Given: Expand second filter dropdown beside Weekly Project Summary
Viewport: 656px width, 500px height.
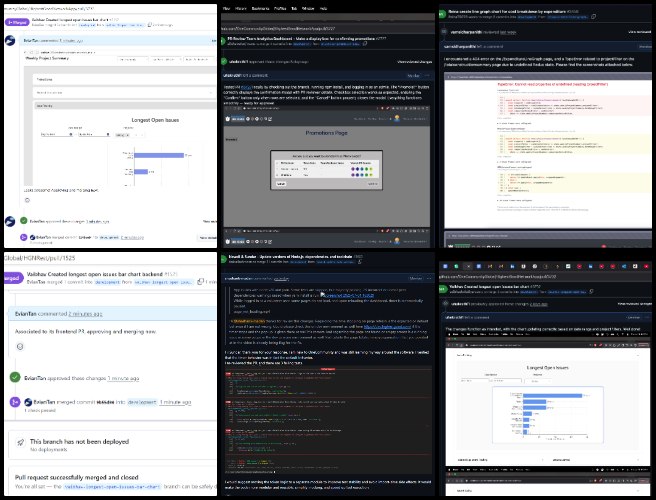Looking at the screenshot, I should (x=166, y=59).
